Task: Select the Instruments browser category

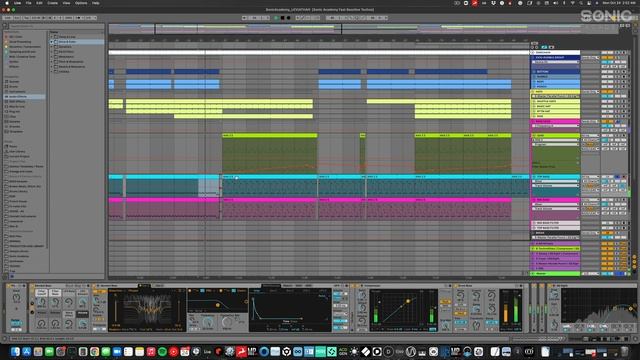Action: pos(17,91)
